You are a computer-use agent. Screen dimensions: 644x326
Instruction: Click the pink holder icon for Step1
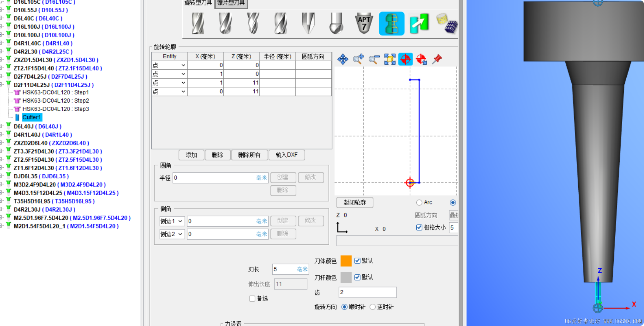[x=17, y=92]
